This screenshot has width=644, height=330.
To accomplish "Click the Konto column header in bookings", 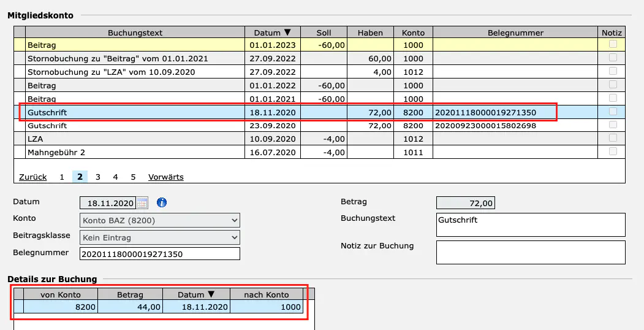I will click(413, 33).
